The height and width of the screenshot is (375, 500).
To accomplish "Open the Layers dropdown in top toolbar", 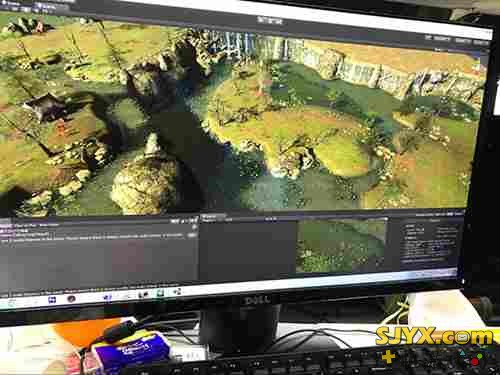I will (463, 41).
